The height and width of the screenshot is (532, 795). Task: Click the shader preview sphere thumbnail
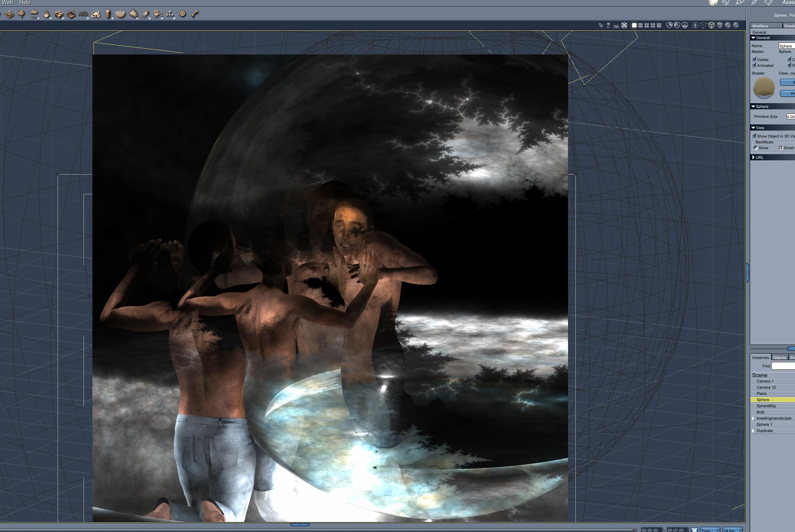(764, 88)
